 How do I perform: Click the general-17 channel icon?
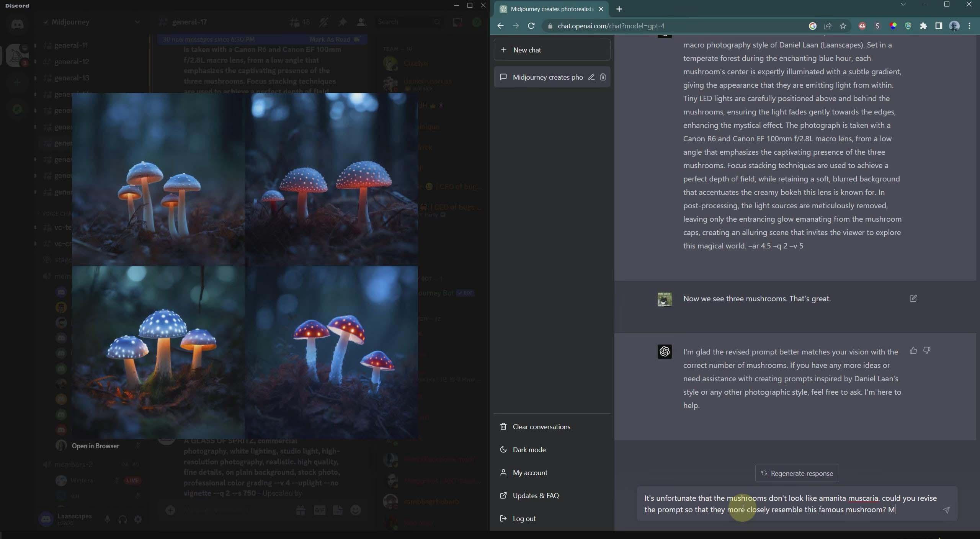165,22
